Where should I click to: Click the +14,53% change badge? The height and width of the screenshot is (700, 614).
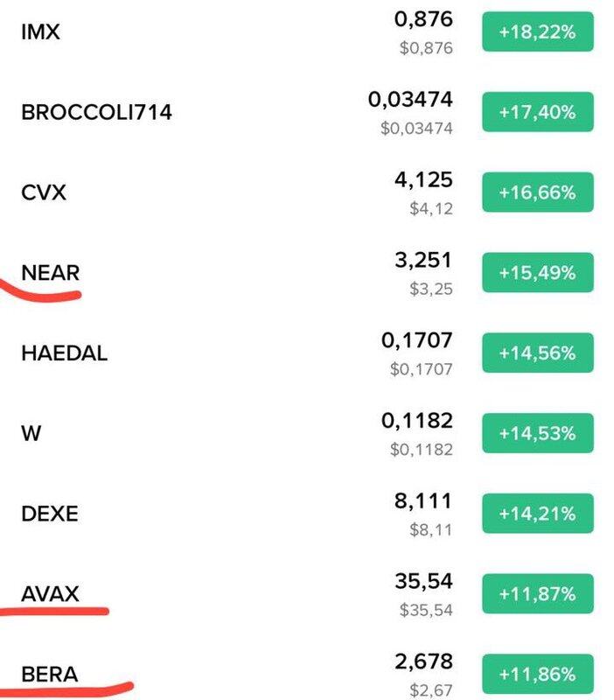click(x=538, y=433)
